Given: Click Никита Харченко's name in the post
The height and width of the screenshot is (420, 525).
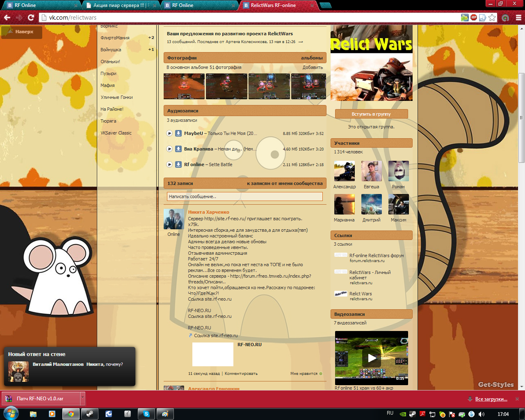Looking at the screenshot, I should click(208, 212).
